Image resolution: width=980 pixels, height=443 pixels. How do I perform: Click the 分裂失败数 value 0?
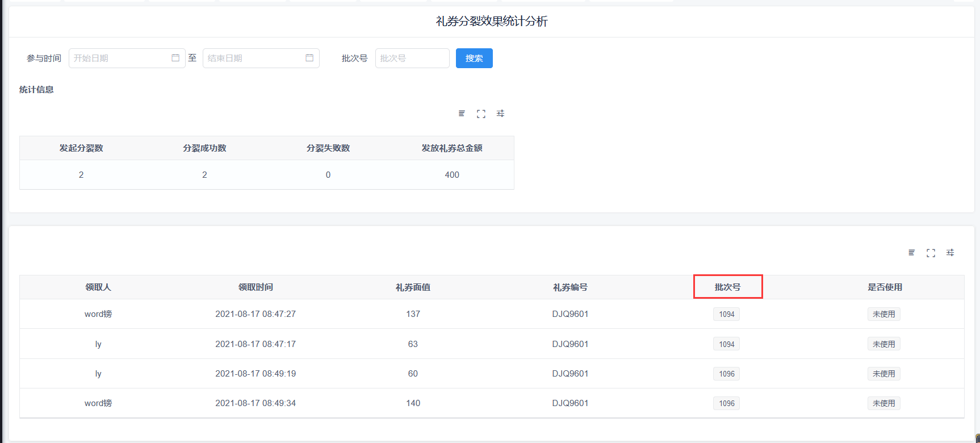(x=328, y=175)
